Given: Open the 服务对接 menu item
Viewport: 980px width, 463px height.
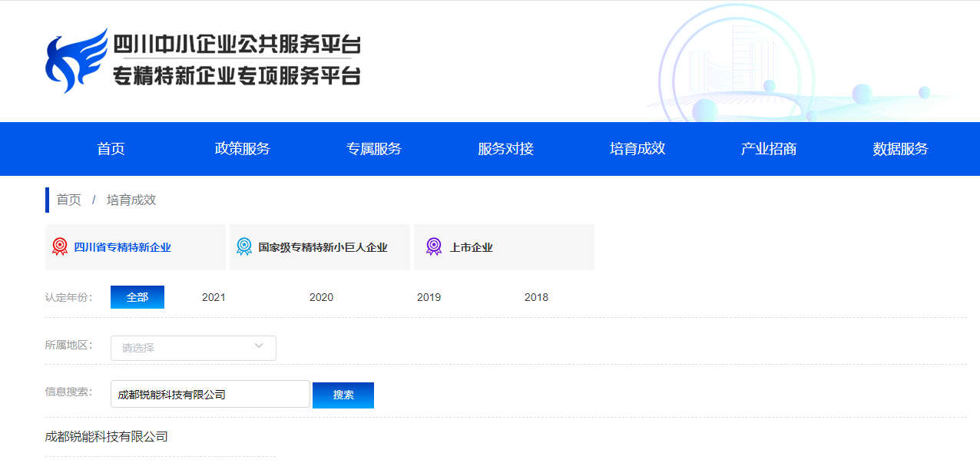Looking at the screenshot, I should point(505,149).
